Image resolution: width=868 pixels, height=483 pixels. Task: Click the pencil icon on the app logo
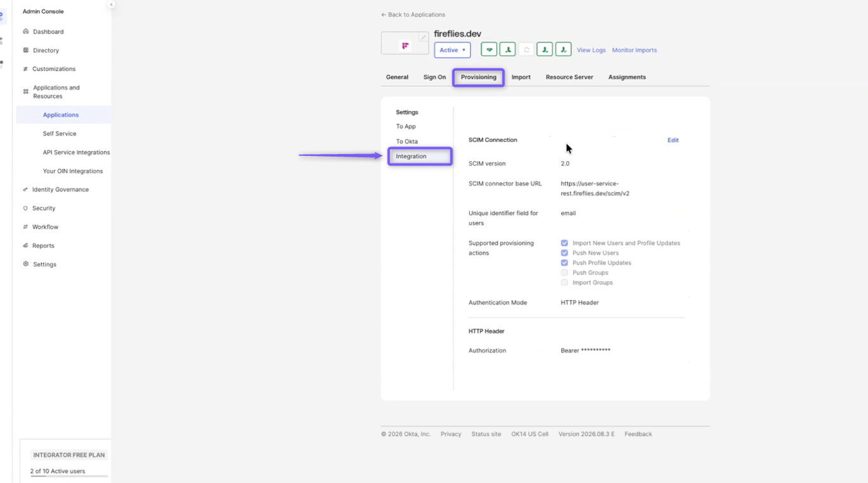pyautogui.click(x=423, y=37)
